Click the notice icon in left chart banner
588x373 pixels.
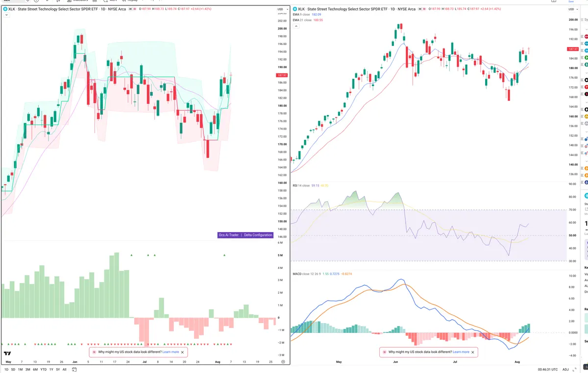94,352
